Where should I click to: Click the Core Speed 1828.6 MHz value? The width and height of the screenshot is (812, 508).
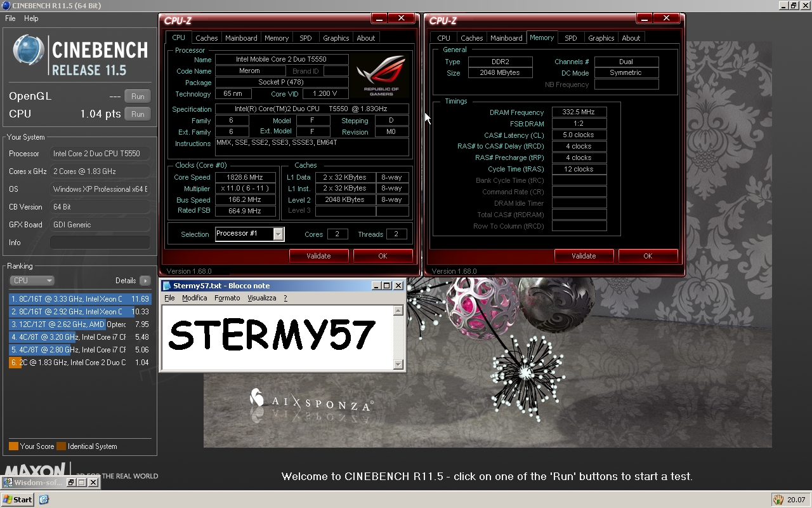coord(245,178)
